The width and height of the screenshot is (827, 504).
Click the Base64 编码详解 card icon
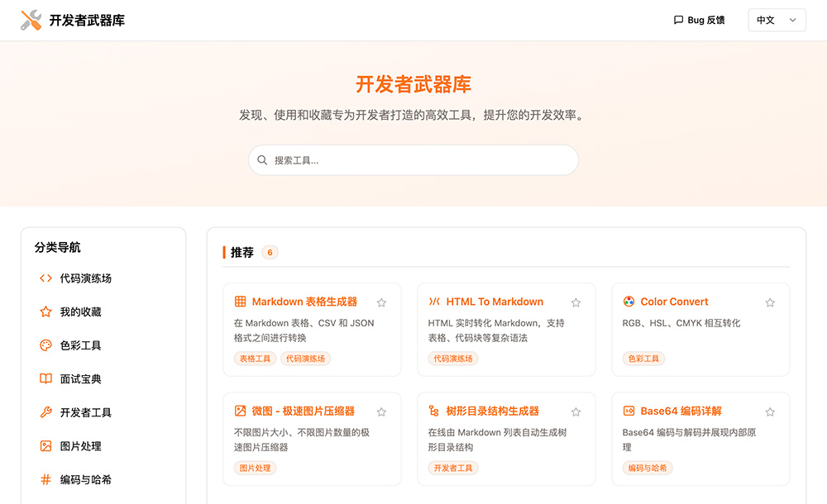[629, 411]
